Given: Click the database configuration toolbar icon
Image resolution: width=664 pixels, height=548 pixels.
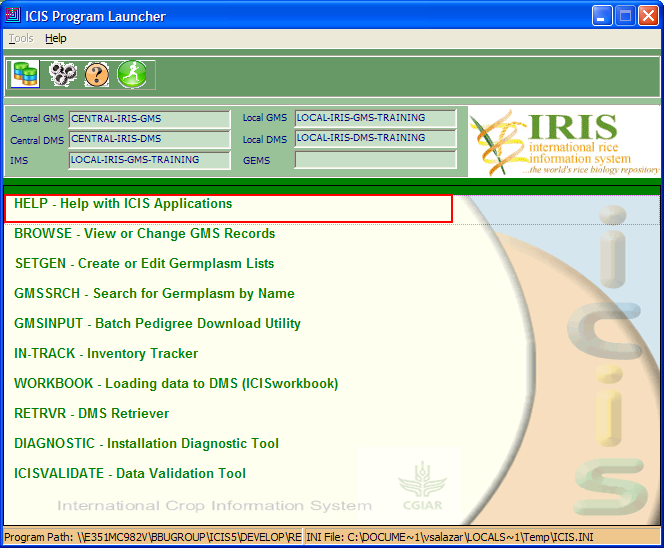Looking at the screenshot, I should pos(25,74).
